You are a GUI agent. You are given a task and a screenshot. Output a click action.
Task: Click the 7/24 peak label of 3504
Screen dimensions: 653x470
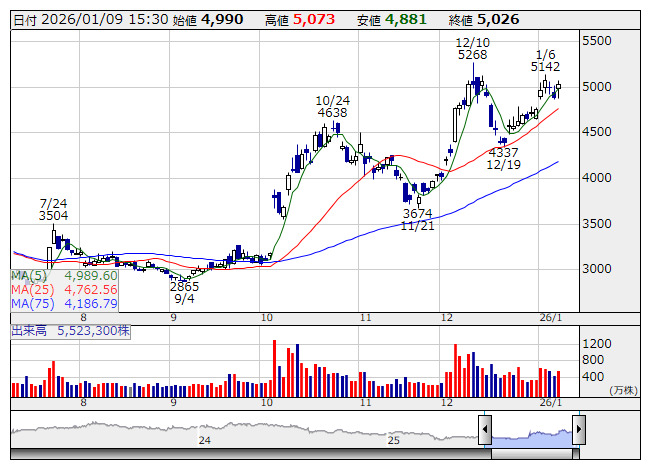pos(54,208)
